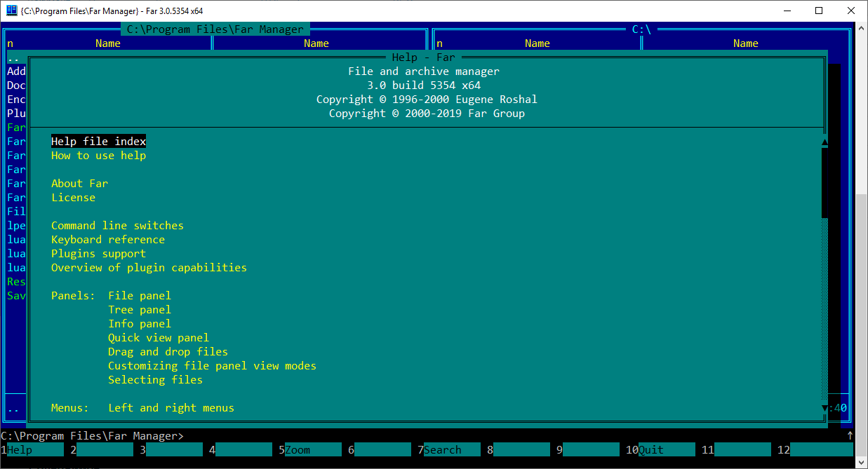The width and height of the screenshot is (868, 469).
Task: Click the help scrollbar up arrow
Action: 824,142
